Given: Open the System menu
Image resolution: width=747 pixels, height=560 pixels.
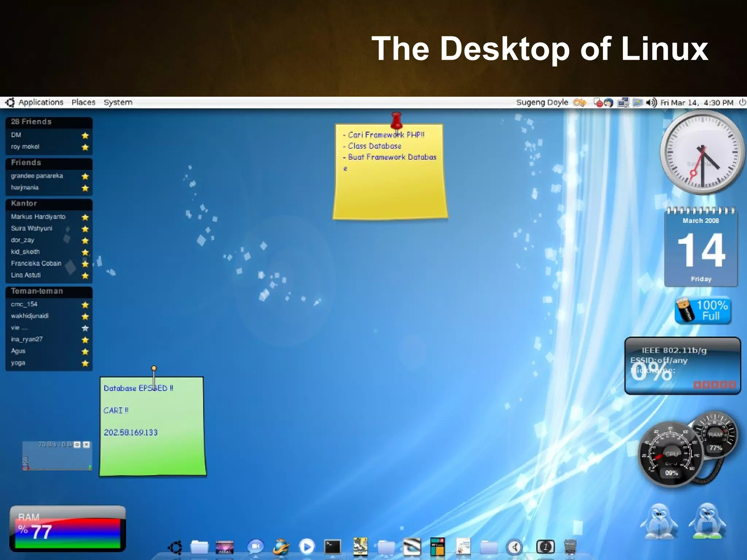Looking at the screenshot, I should pos(118,102).
